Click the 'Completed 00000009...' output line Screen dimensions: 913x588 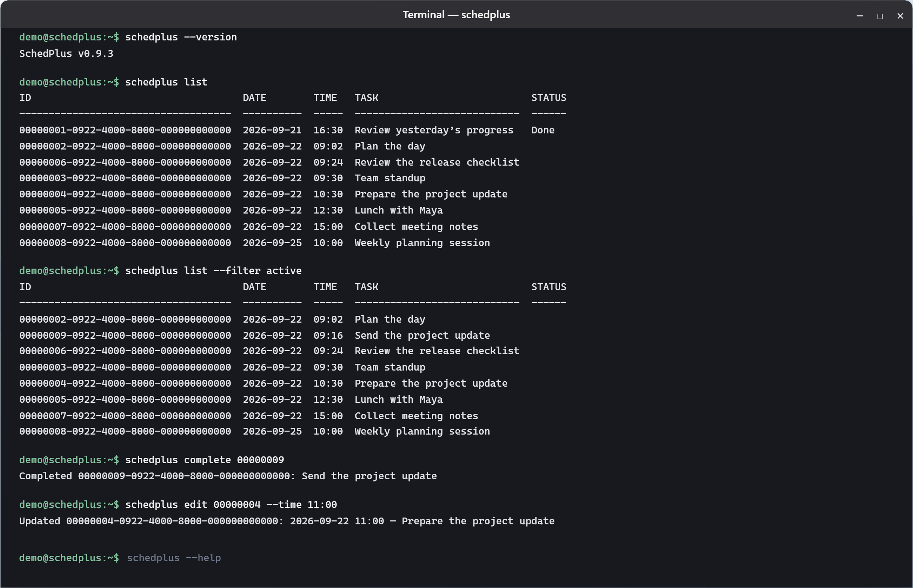[x=228, y=476]
